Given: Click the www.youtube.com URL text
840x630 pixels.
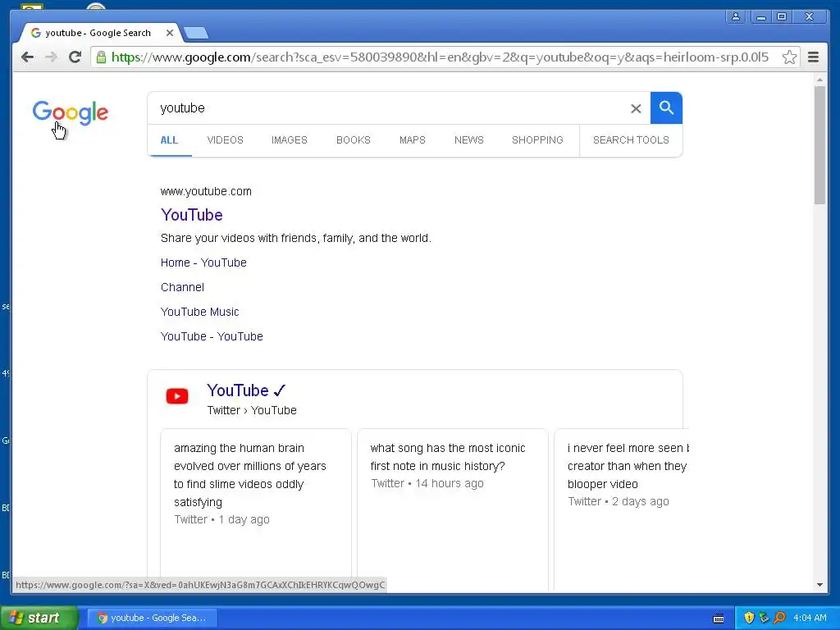Looking at the screenshot, I should (206, 191).
